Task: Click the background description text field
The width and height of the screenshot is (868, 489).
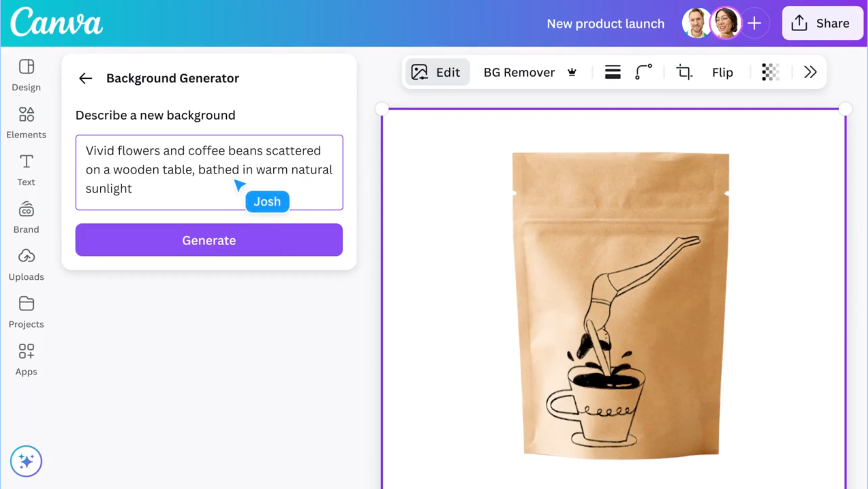Action: click(x=209, y=172)
